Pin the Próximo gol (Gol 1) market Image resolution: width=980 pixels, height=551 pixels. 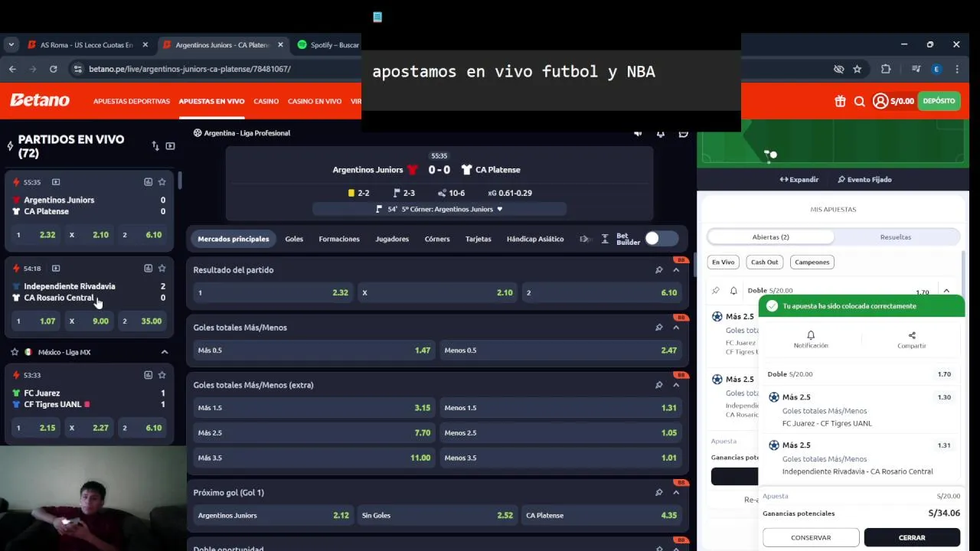point(658,493)
